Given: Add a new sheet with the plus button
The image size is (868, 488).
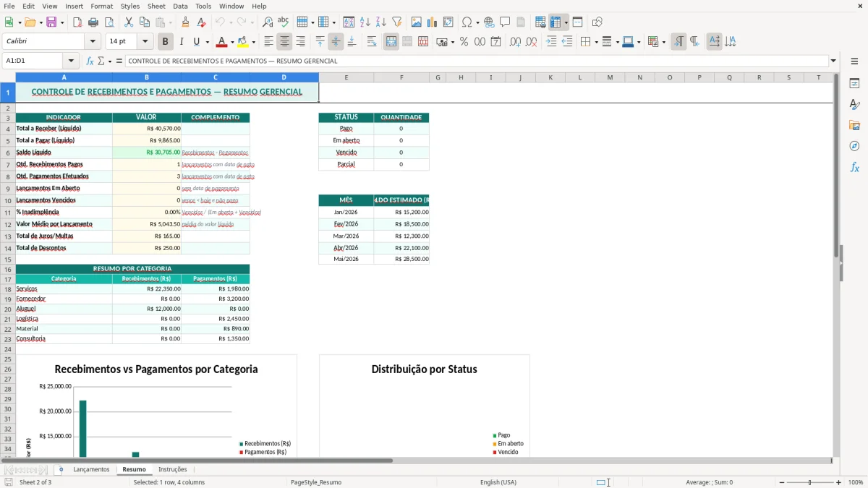Looking at the screenshot, I should 61,469.
